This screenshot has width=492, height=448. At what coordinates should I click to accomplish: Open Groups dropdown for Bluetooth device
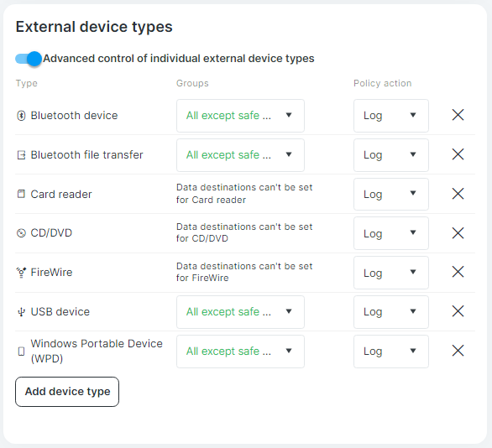(x=240, y=116)
